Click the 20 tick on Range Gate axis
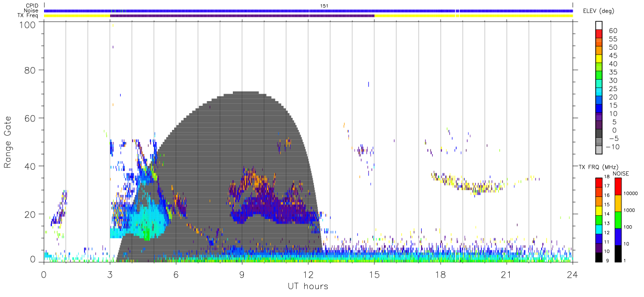Viewport: 644px width, 297px height. pyautogui.click(x=30, y=214)
